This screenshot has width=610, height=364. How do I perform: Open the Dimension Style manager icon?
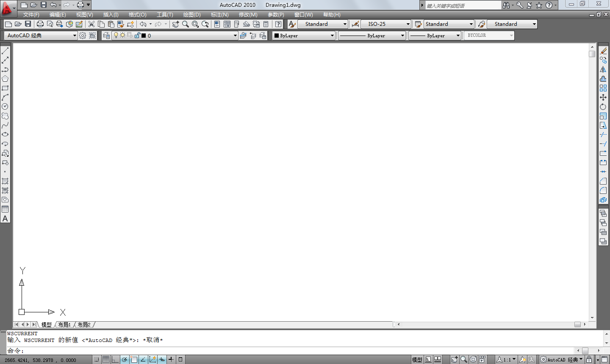pos(355,24)
